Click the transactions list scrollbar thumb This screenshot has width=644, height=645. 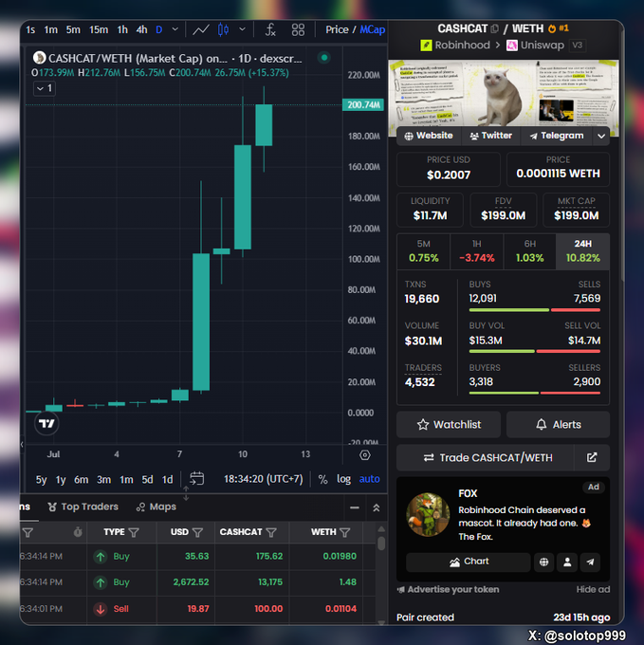point(381,543)
